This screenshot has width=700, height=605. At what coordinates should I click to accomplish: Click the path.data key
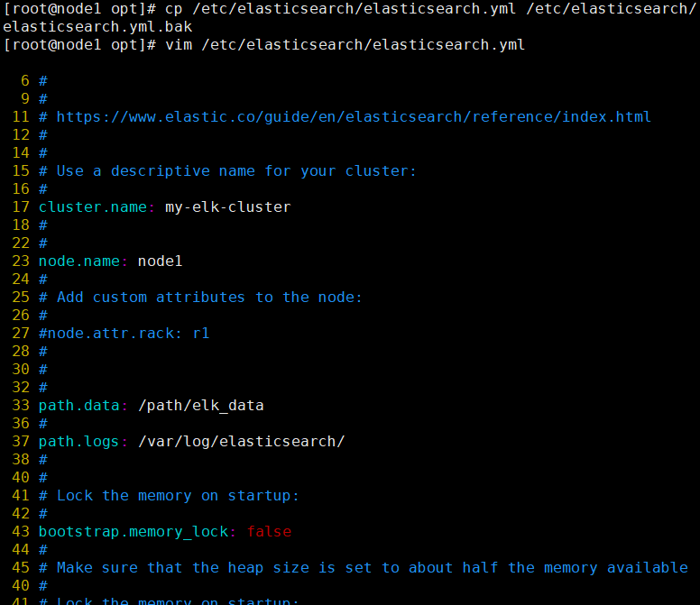click(79, 405)
